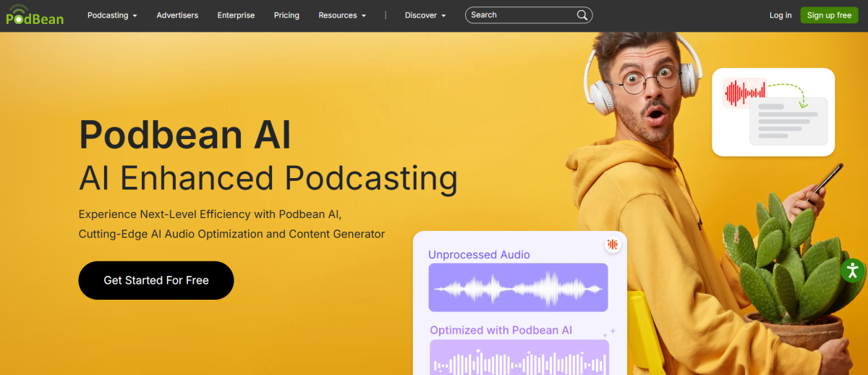Open the Podbean logo home link

click(35, 14)
